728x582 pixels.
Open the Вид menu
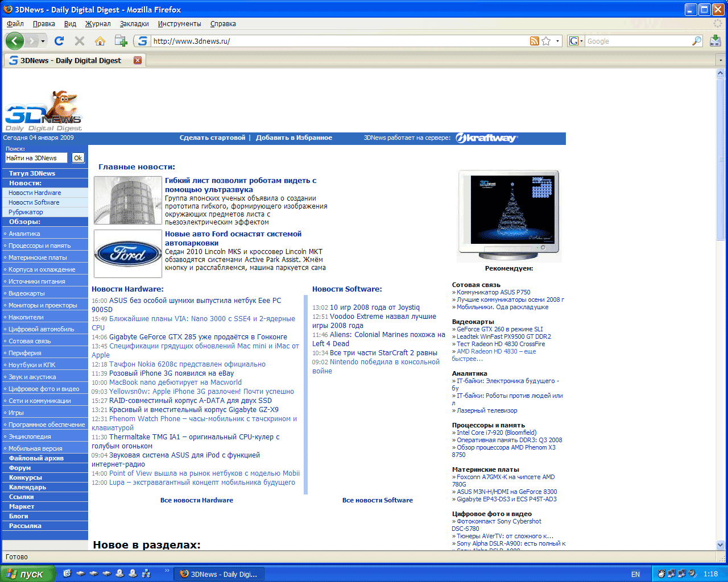pos(70,24)
